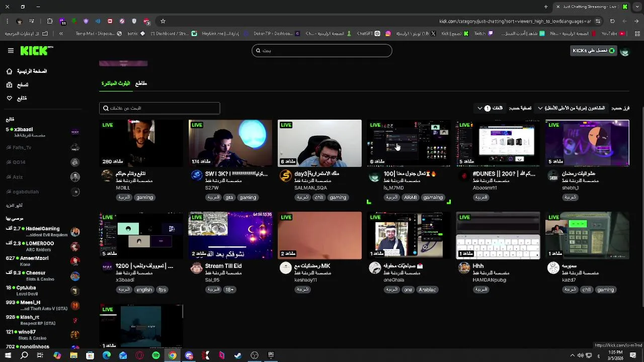644x362 pixels.
Task: Open the Discord icon in the taskbar
Action: click(189, 355)
